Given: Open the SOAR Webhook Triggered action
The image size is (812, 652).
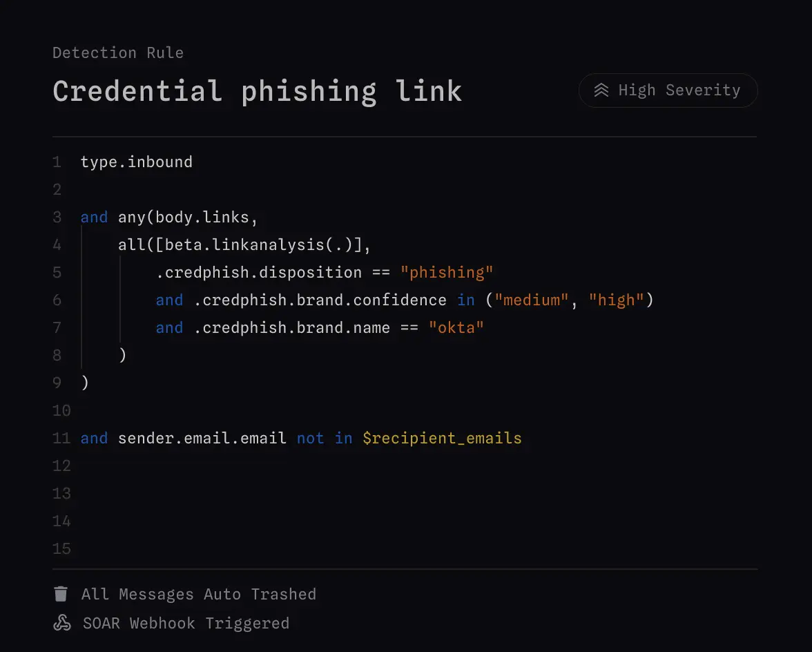Looking at the screenshot, I should 186,623.
